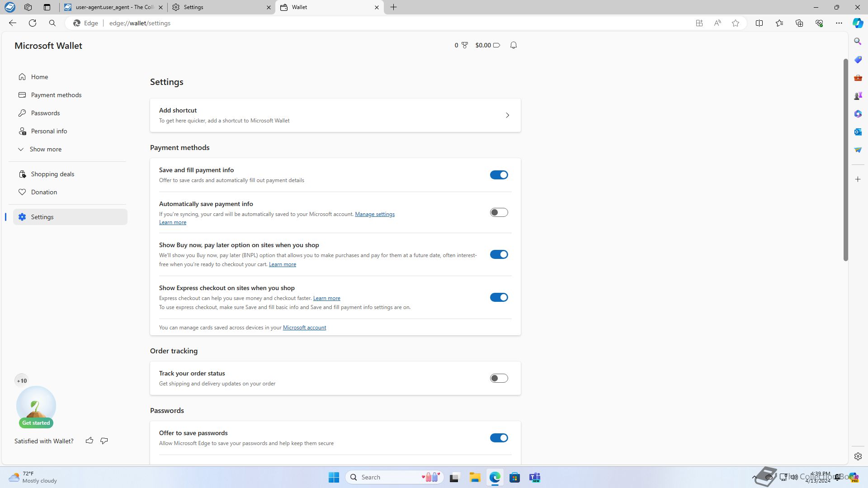Open the sidebar Outlook icon
Image resolution: width=868 pixels, height=488 pixels.
point(858,132)
